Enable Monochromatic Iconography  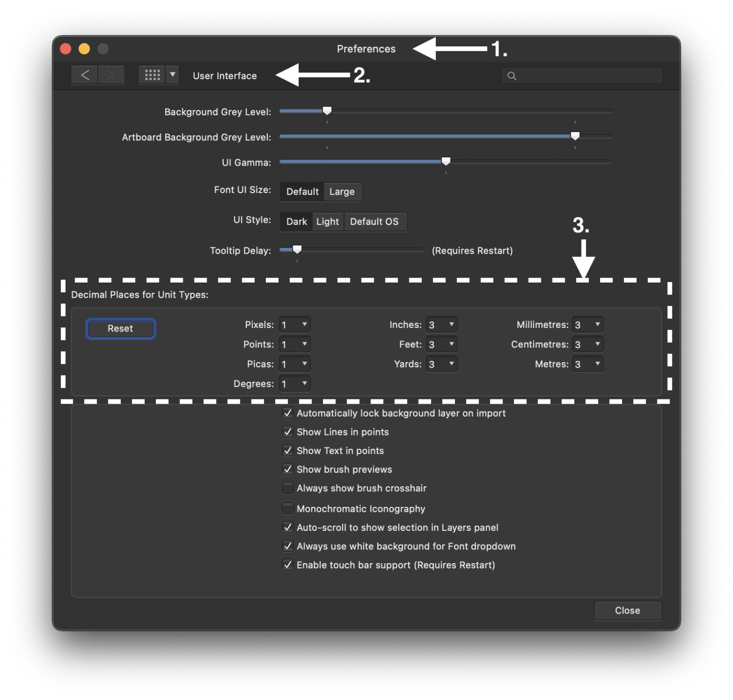click(288, 508)
